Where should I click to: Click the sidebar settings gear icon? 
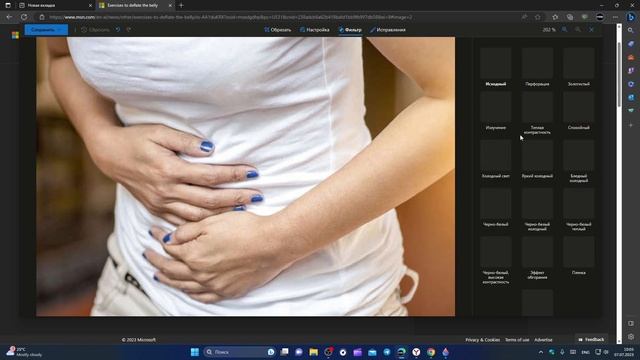coord(631,337)
